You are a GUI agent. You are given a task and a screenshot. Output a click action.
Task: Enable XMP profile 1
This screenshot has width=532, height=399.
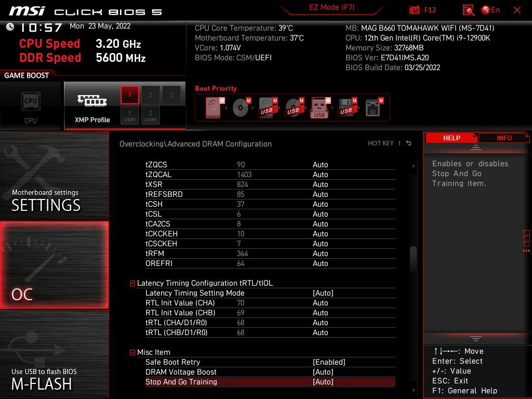[129, 95]
